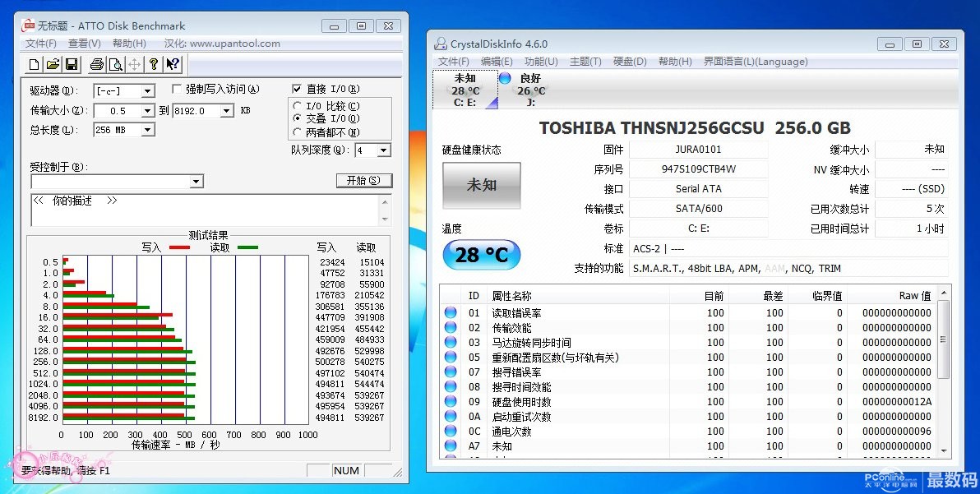Click the serial number 947S109CTB4W

point(698,169)
